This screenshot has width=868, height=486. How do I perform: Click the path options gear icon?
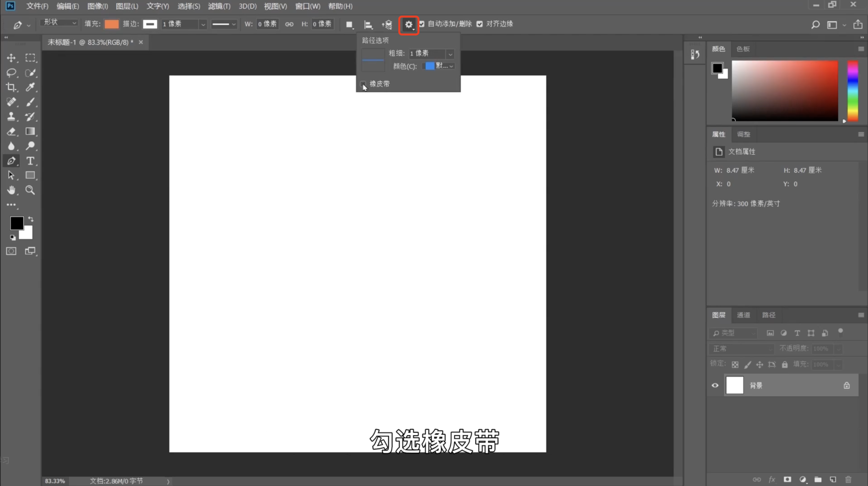tap(408, 25)
